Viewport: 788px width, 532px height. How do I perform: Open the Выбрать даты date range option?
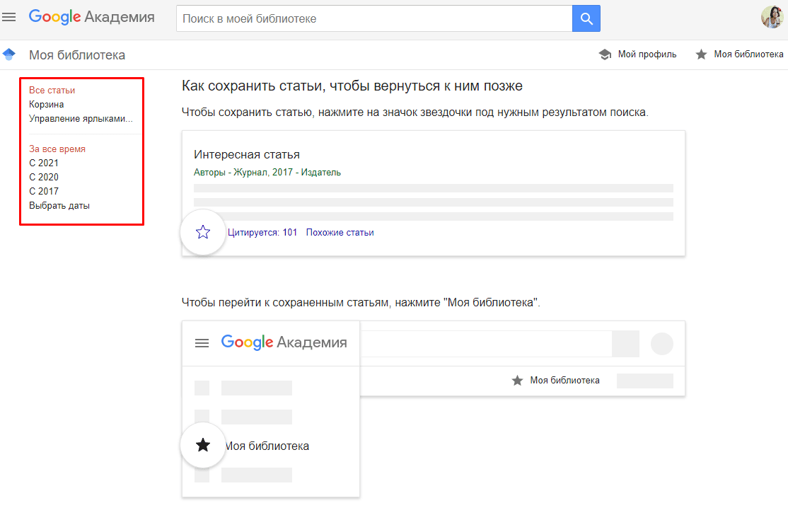59,206
